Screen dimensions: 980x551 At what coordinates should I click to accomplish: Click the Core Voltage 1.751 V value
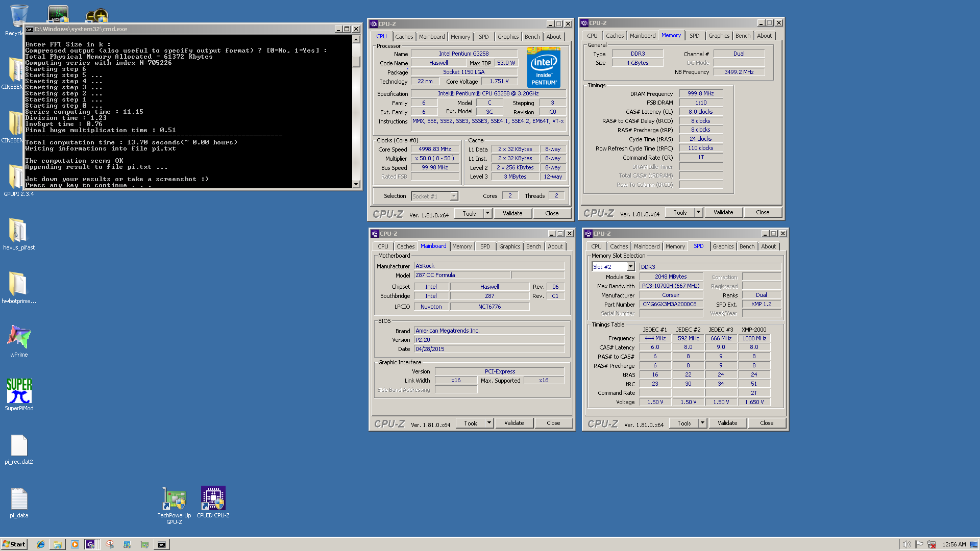click(499, 81)
